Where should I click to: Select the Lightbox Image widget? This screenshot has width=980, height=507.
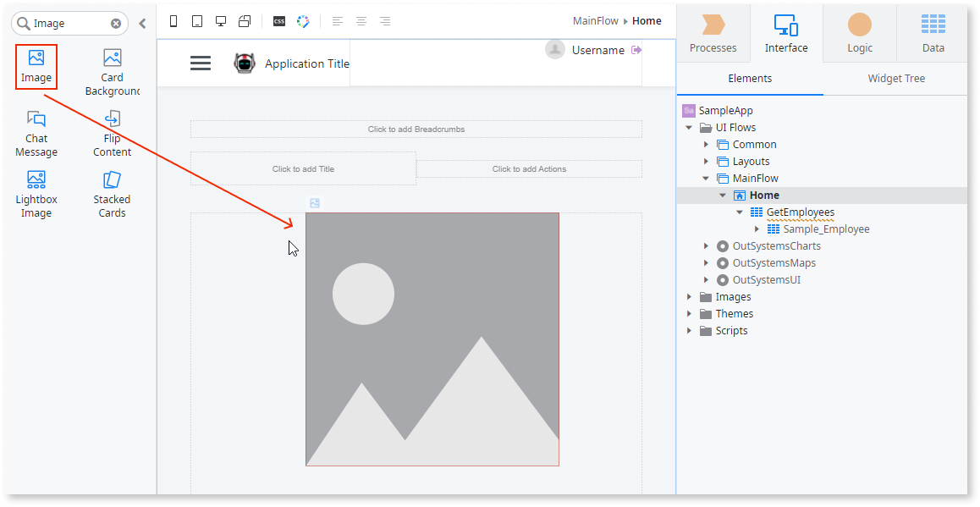click(36, 193)
